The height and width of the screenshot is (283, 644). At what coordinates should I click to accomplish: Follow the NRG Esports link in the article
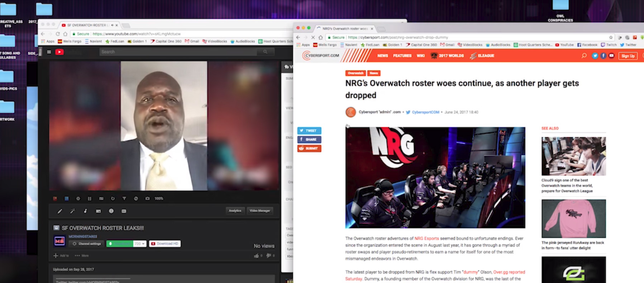click(x=426, y=238)
